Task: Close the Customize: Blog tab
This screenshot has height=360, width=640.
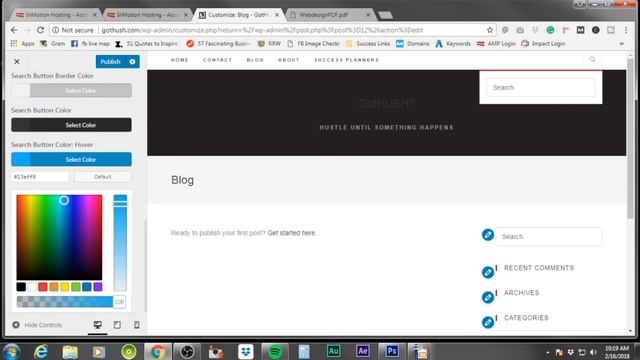Action: coord(277,15)
